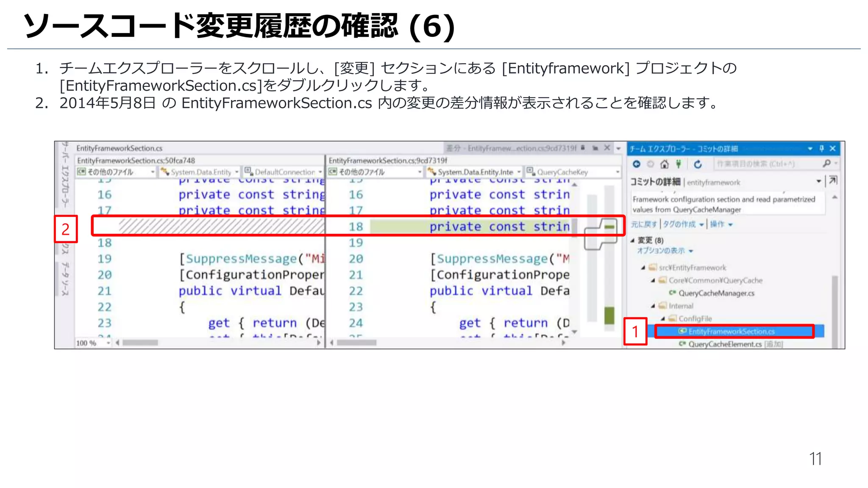Collapse Core¥Common¥QueryCache folder node
The height and width of the screenshot is (488, 868).
(x=653, y=280)
